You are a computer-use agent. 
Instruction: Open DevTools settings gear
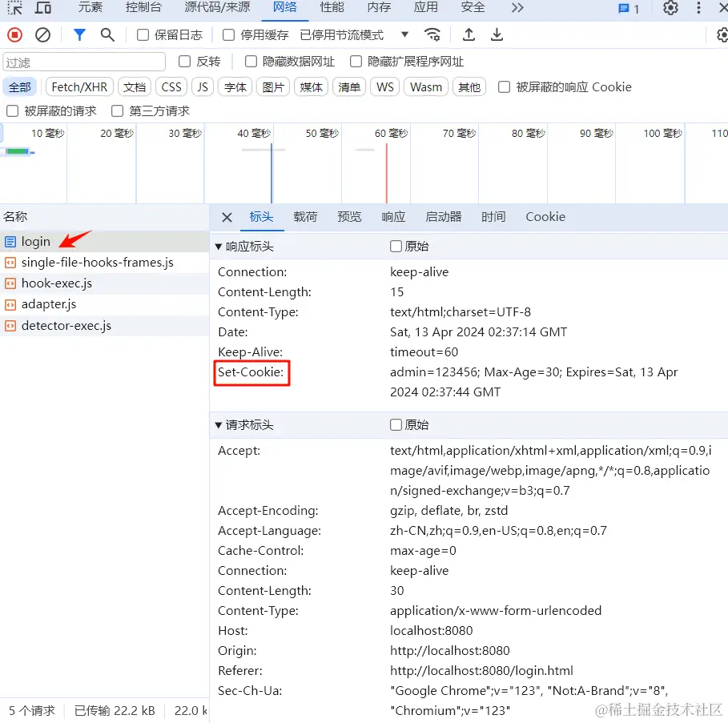coord(670,8)
